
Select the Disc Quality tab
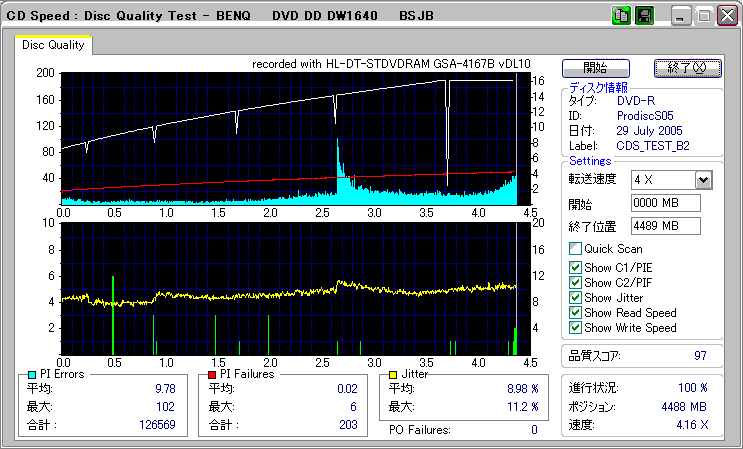pos(54,45)
